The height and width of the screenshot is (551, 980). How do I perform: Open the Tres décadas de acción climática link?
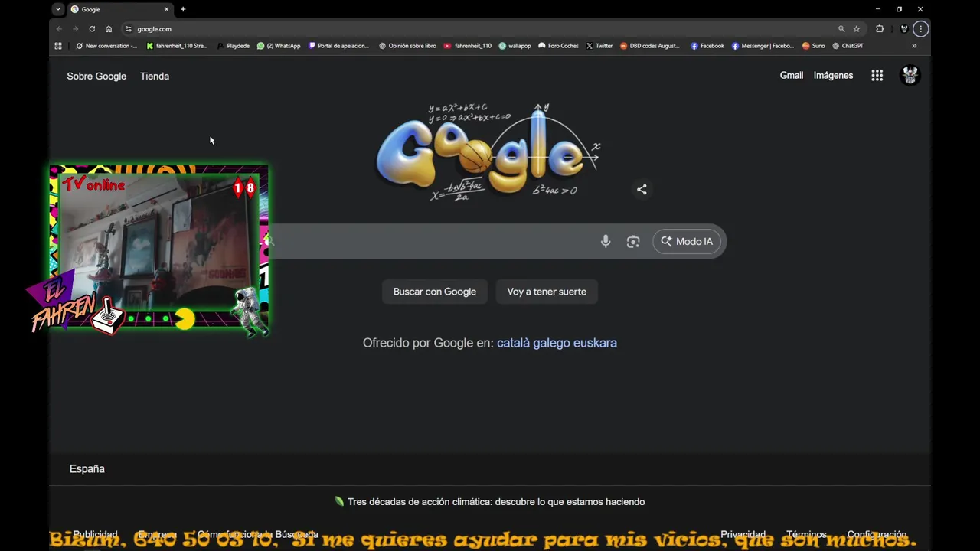pyautogui.click(x=496, y=502)
